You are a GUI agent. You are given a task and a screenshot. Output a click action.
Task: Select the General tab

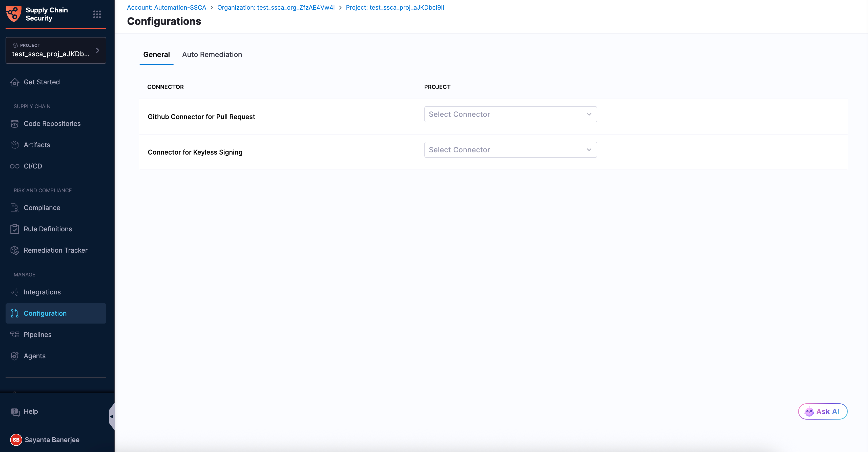156,55
